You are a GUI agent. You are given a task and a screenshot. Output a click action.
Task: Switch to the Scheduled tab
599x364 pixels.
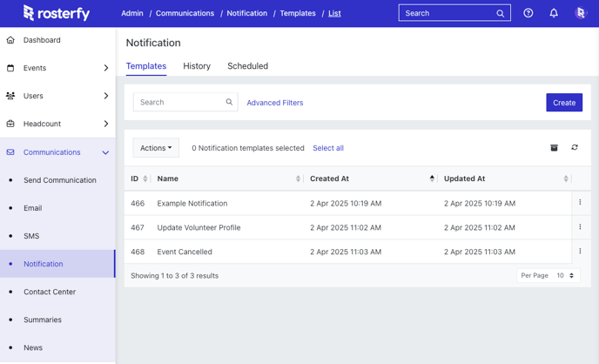tap(247, 66)
